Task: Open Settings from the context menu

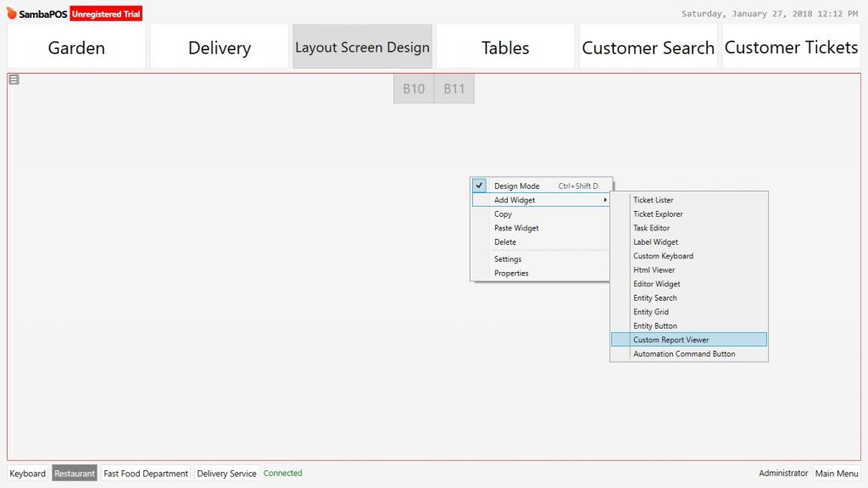Action: click(540, 259)
